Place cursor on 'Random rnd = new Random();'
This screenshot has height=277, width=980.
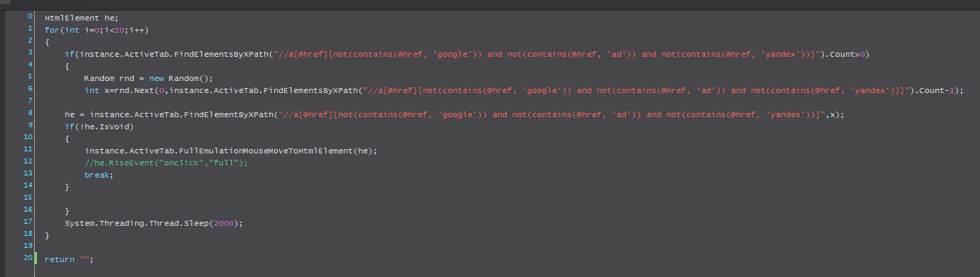click(148, 78)
